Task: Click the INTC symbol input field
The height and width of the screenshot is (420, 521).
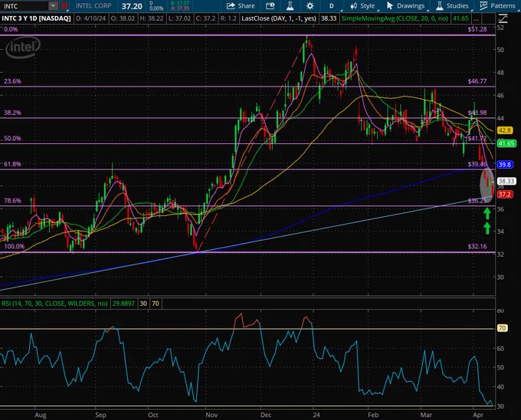Action: pyautogui.click(x=25, y=6)
